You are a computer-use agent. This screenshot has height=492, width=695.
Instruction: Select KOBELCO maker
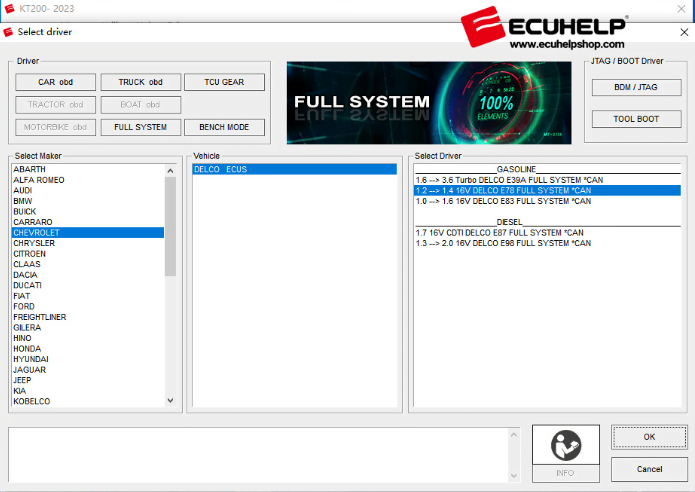click(88, 402)
